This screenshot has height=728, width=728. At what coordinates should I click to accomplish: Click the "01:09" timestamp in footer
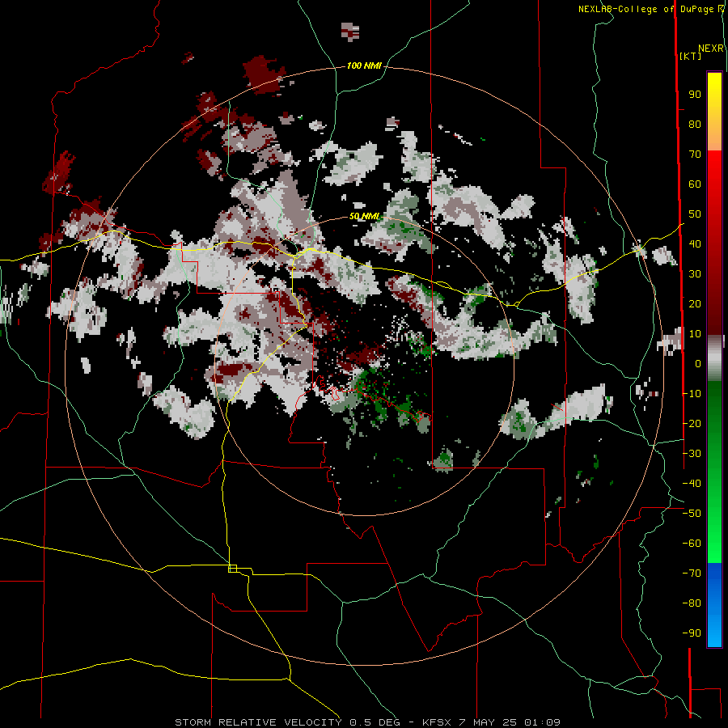pos(542,722)
